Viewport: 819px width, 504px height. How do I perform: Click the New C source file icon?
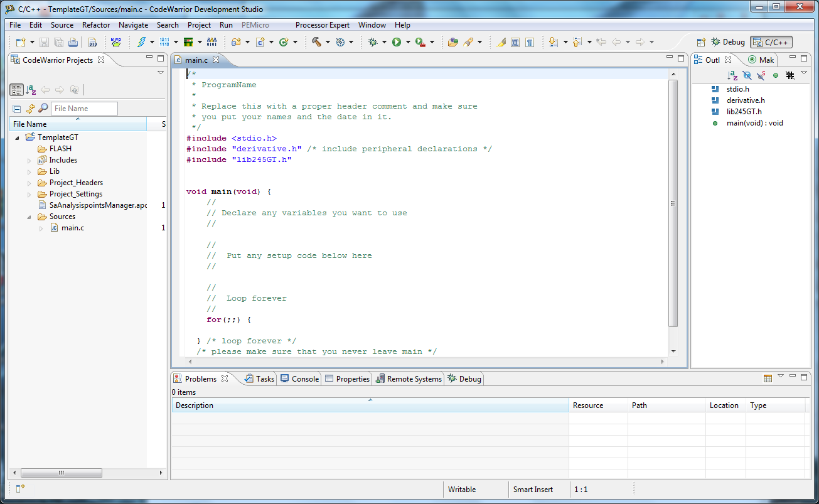(x=260, y=42)
